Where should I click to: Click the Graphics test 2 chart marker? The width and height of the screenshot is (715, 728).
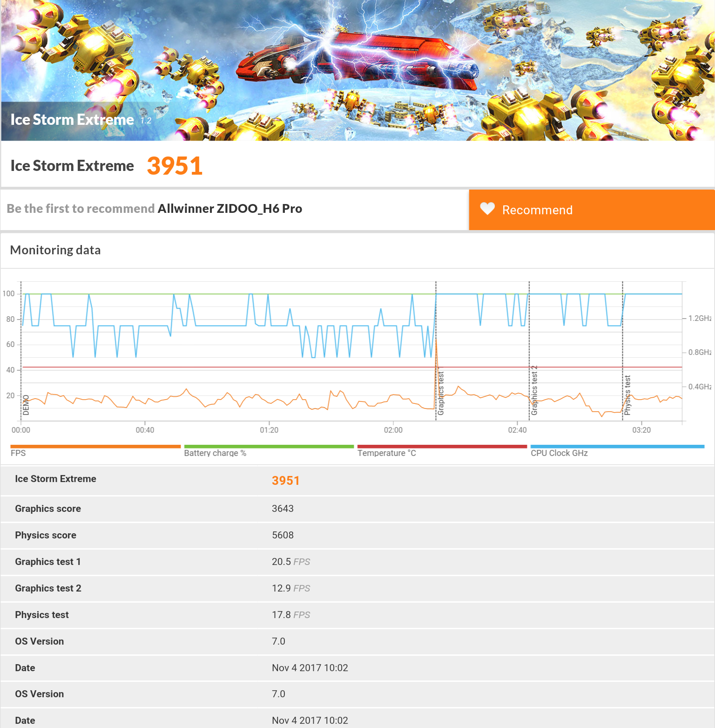(534, 390)
